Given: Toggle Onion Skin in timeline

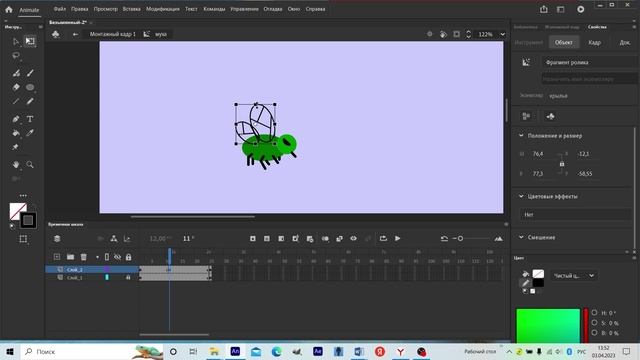Looking at the screenshot, I should click(325, 239).
